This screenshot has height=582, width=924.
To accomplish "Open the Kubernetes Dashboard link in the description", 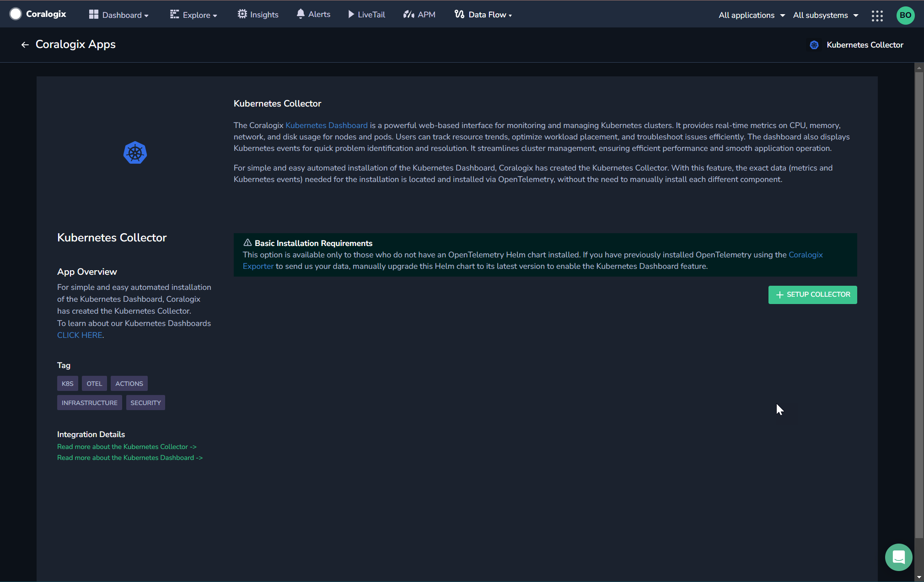I will pyautogui.click(x=326, y=125).
